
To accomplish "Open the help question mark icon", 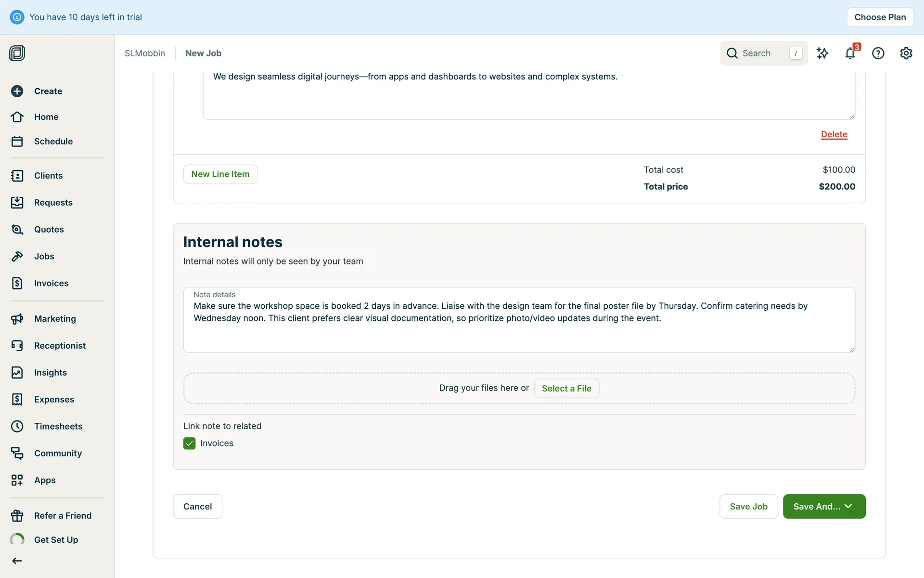I will point(878,53).
